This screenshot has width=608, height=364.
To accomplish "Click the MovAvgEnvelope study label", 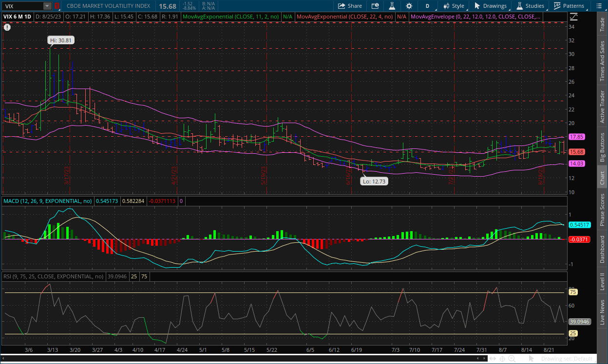I will click(x=475, y=16).
